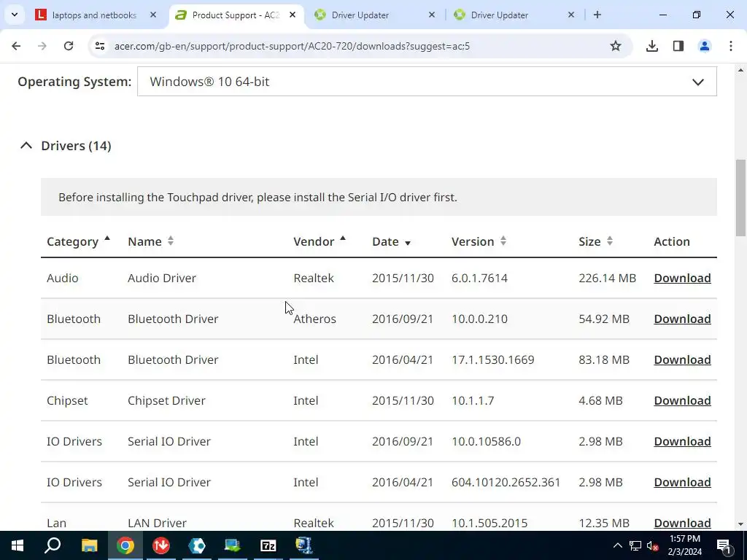Download the Realtek Audio Driver

pos(682,278)
